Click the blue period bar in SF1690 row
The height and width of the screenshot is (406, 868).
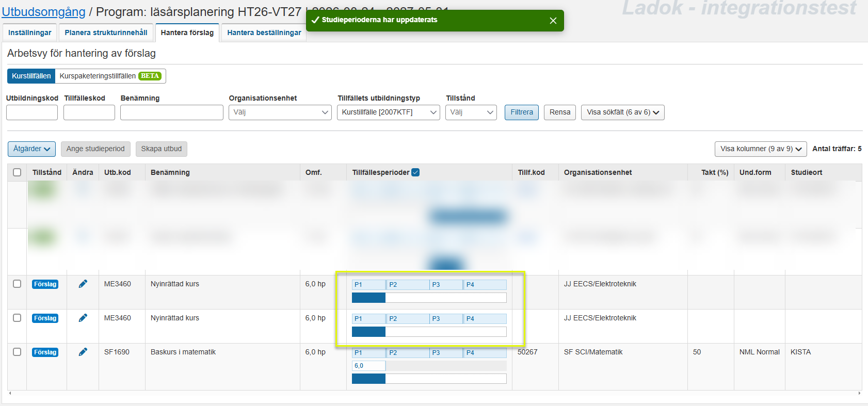(x=368, y=379)
